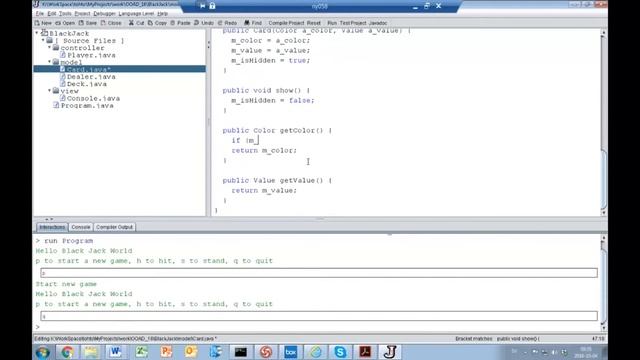Screen dimensions: 640x360
Task: Open the Edit menu
Action: pyautogui.click(x=52, y=13)
